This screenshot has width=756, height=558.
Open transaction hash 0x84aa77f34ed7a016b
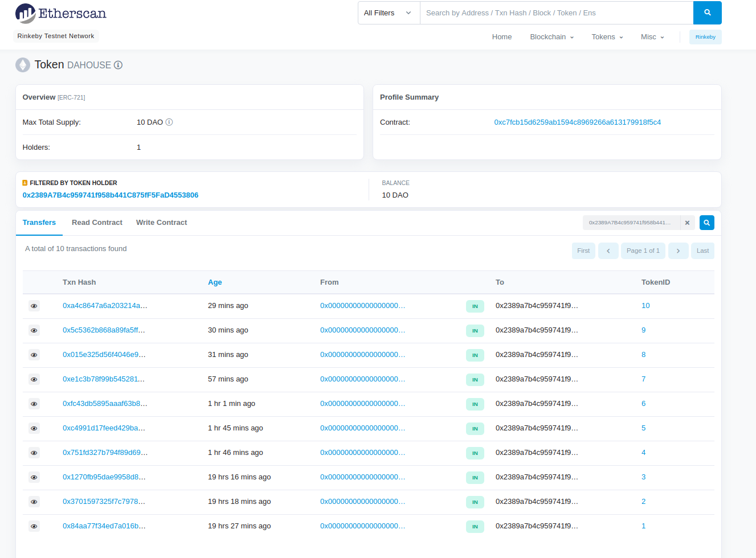point(104,526)
